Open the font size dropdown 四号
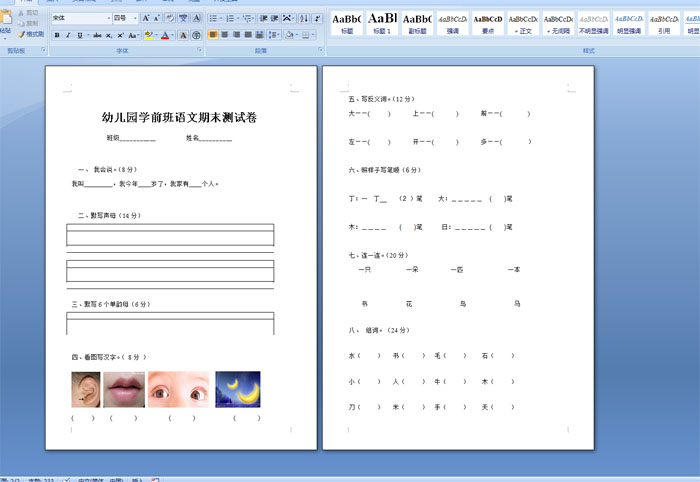 pyautogui.click(x=125, y=18)
